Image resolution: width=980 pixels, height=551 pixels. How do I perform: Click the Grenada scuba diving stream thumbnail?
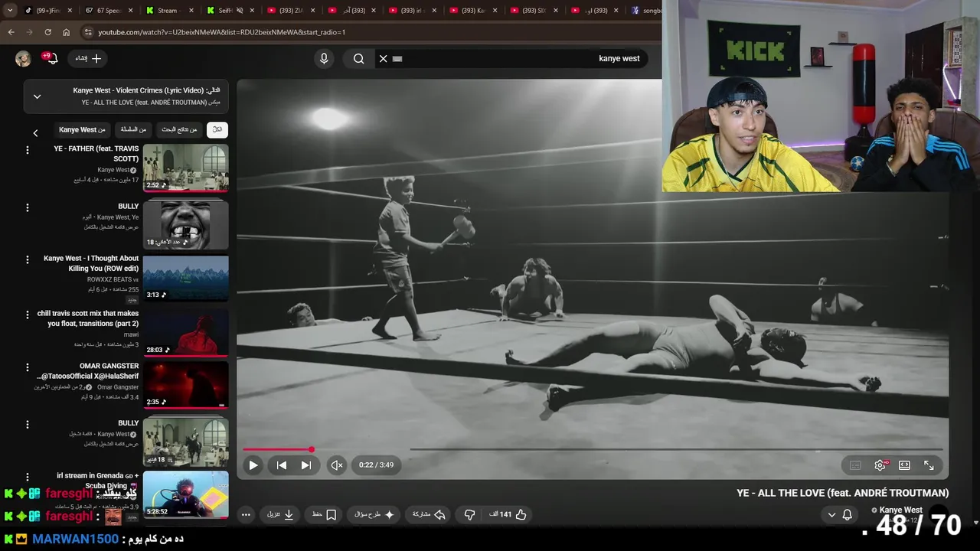(185, 494)
